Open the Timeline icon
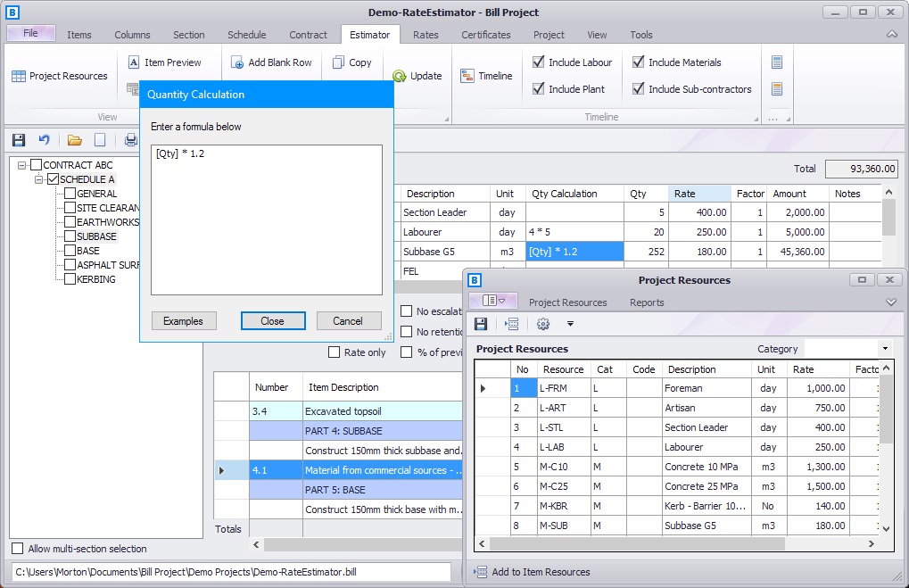The height and width of the screenshot is (588, 909). coord(467,76)
